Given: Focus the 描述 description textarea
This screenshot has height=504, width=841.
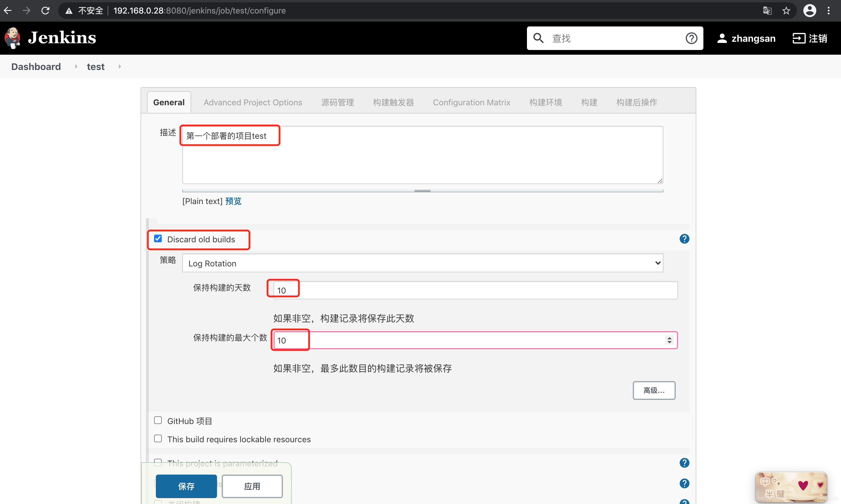Looking at the screenshot, I should pos(422,155).
